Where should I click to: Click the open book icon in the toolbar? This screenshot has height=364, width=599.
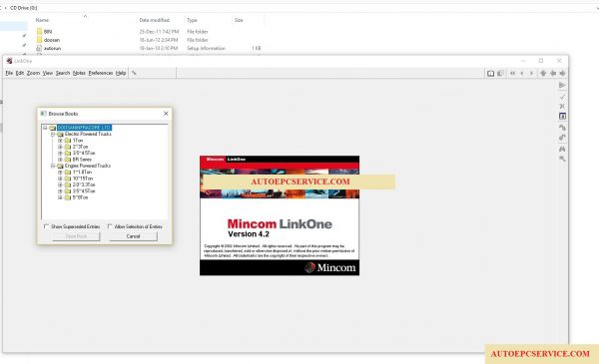click(490, 73)
